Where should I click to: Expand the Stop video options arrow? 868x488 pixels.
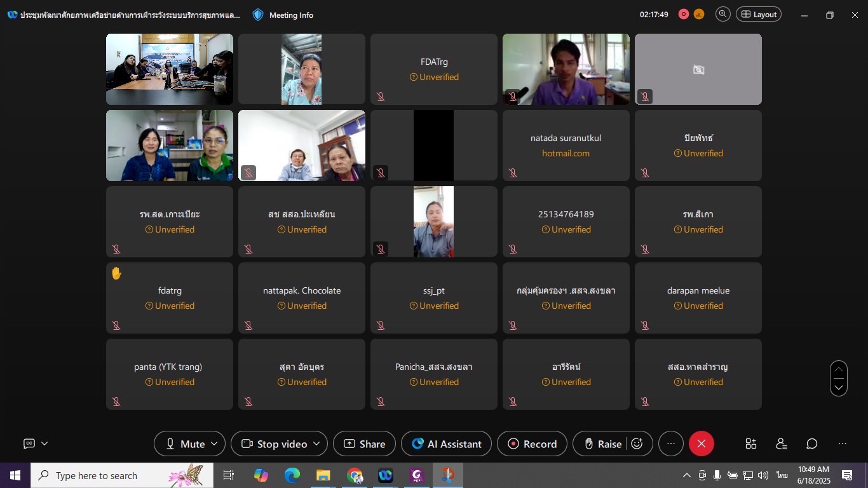click(x=316, y=444)
